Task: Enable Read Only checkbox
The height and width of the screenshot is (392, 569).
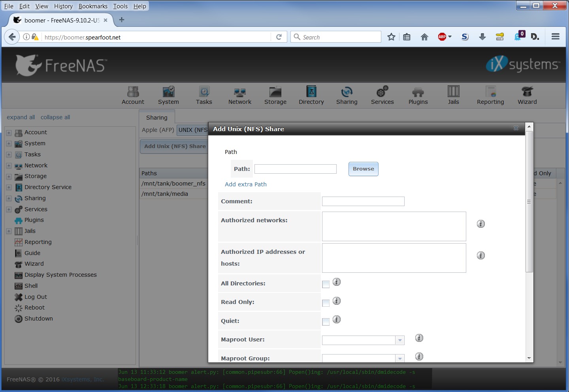Action: click(326, 303)
